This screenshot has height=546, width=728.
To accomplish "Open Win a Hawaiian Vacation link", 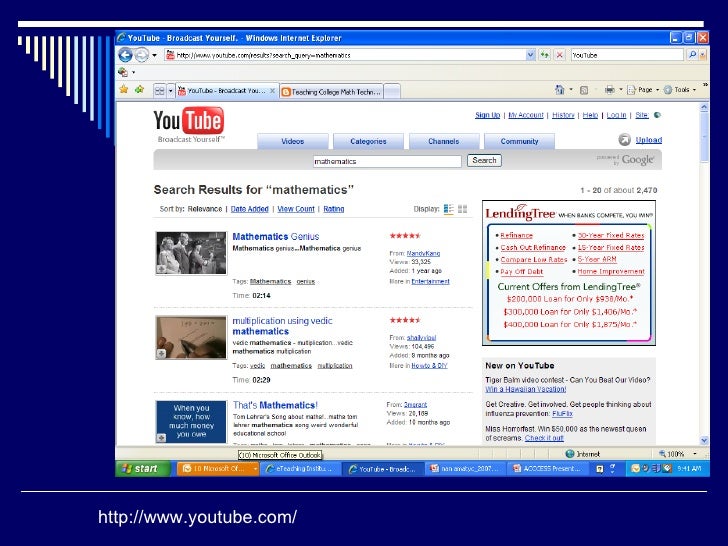I will click(x=526, y=389).
